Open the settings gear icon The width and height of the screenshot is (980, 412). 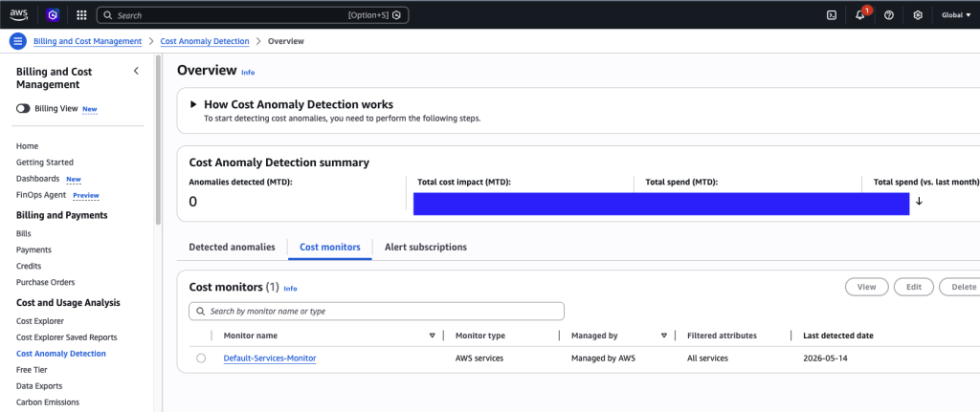[918, 15]
